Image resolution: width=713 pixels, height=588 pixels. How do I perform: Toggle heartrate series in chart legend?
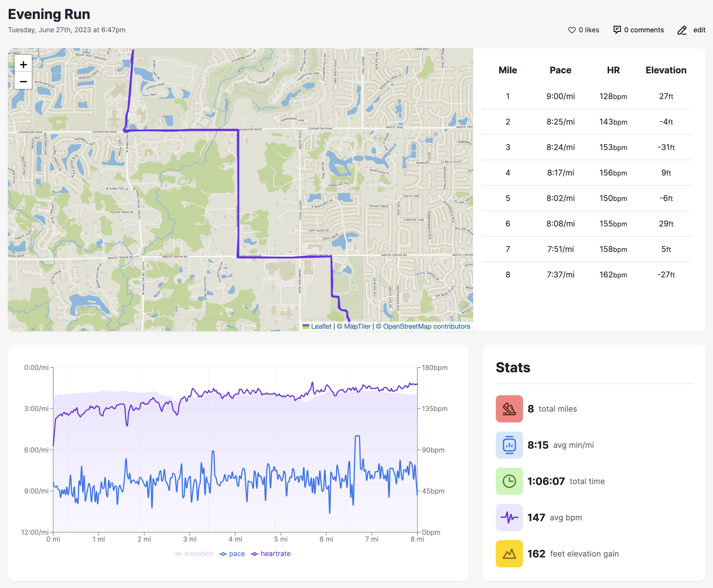(271, 554)
